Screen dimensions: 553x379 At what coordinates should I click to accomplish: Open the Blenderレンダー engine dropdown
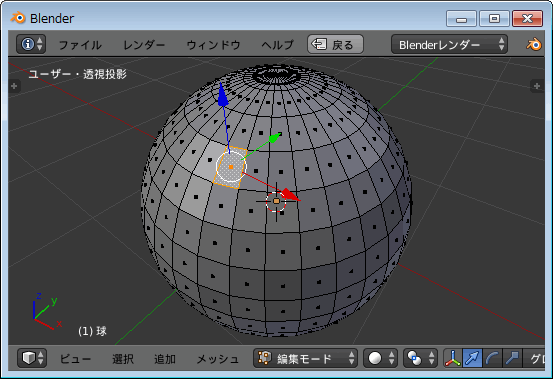click(449, 44)
